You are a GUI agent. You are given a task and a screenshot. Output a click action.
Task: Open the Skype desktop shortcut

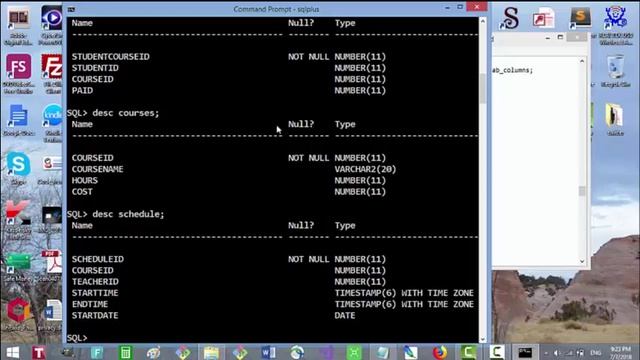tap(18, 168)
